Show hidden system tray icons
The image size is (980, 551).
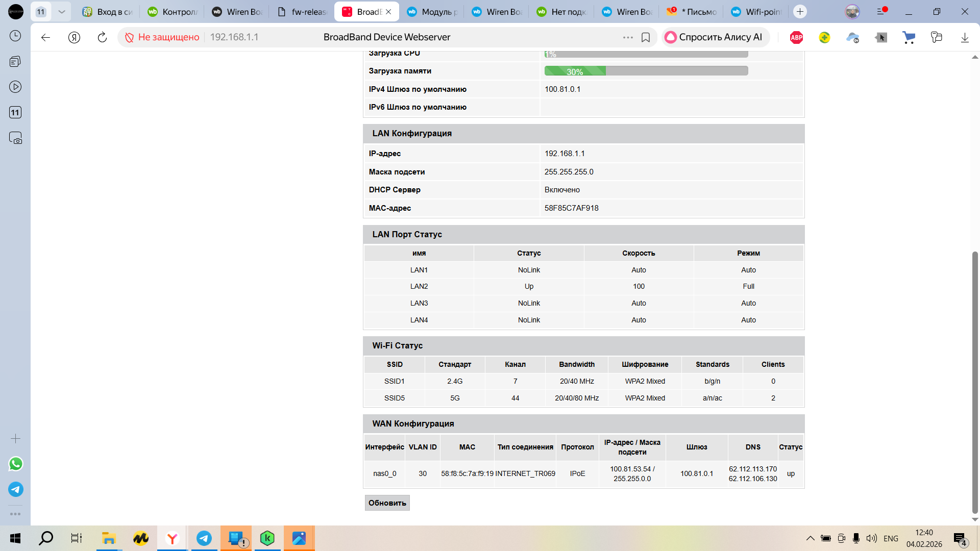810,538
